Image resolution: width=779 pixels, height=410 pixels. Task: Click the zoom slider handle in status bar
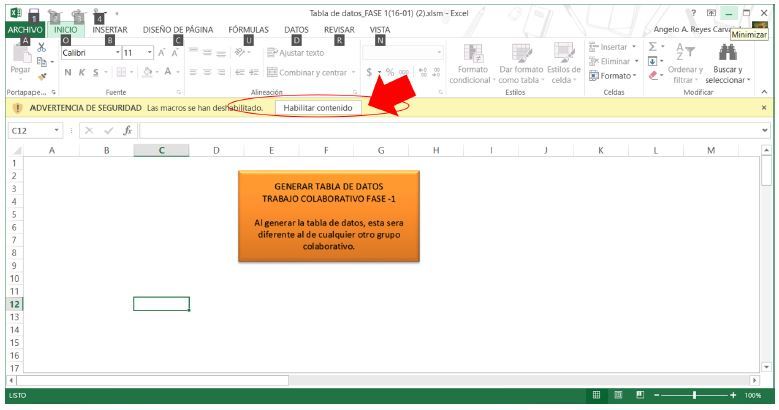click(695, 395)
